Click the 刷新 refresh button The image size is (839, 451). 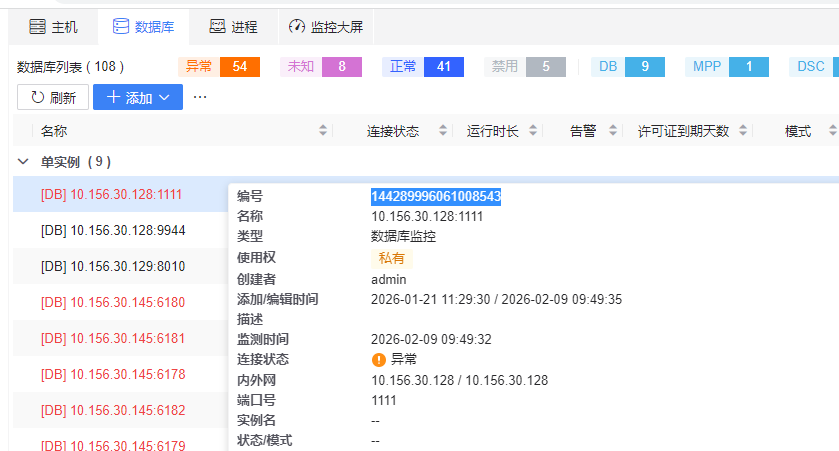tap(53, 97)
